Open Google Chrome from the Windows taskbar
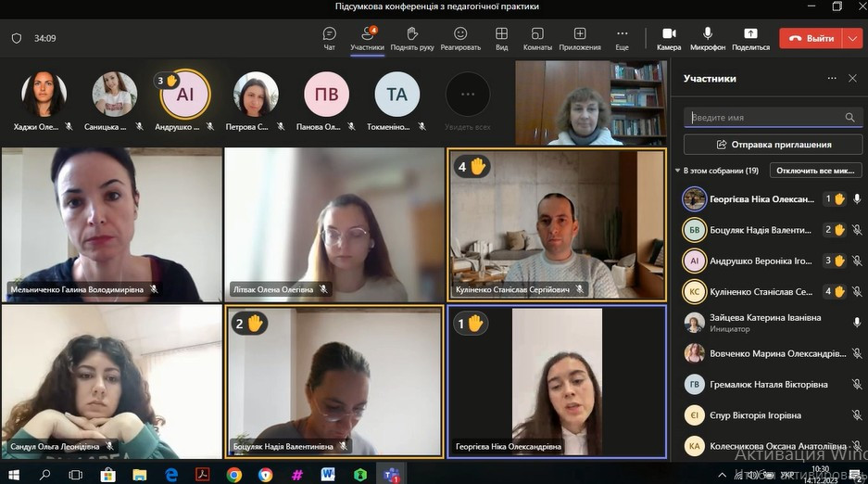This screenshot has height=484, width=868. coord(234,475)
